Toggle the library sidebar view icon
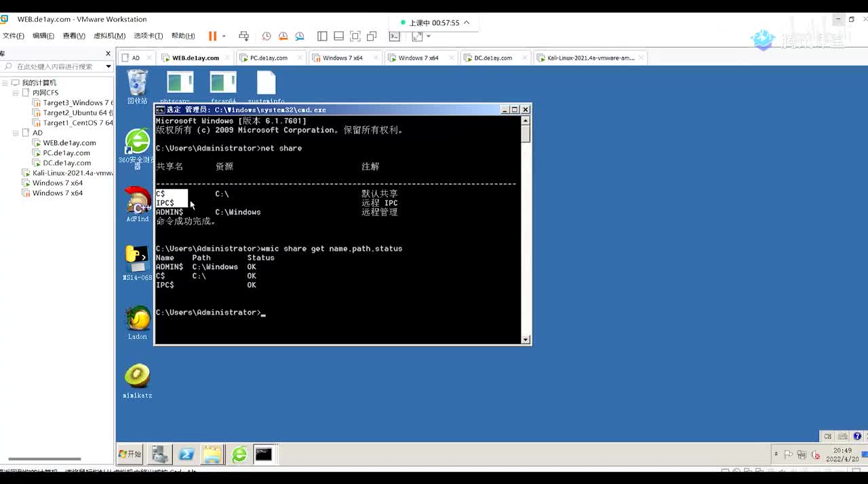Viewport: 868px width, 484px height. 322,36
